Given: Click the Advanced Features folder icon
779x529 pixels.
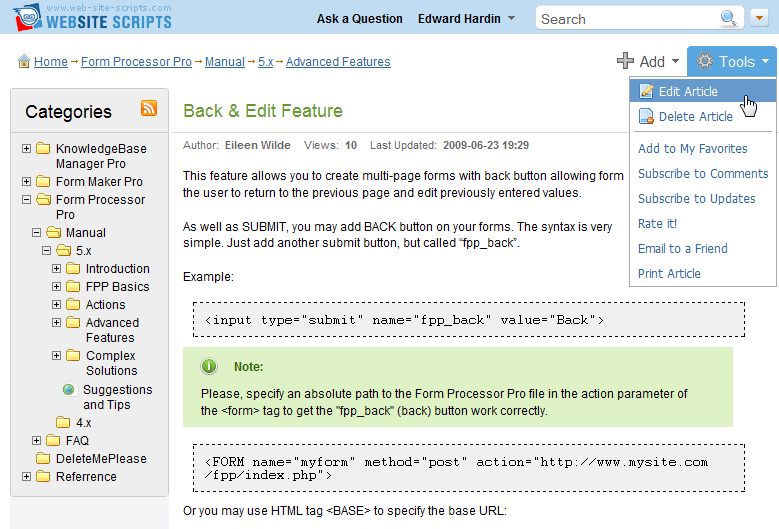Looking at the screenshot, I should click(x=73, y=322).
